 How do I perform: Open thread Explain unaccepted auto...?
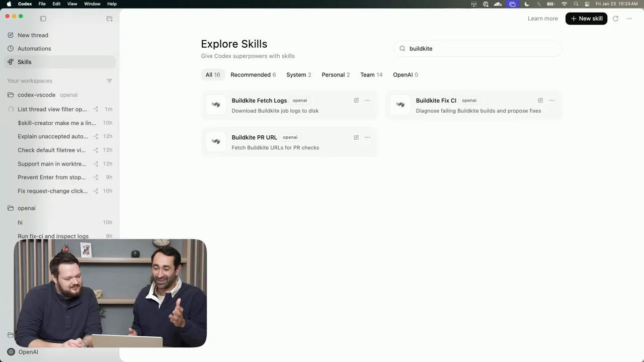coord(59,136)
